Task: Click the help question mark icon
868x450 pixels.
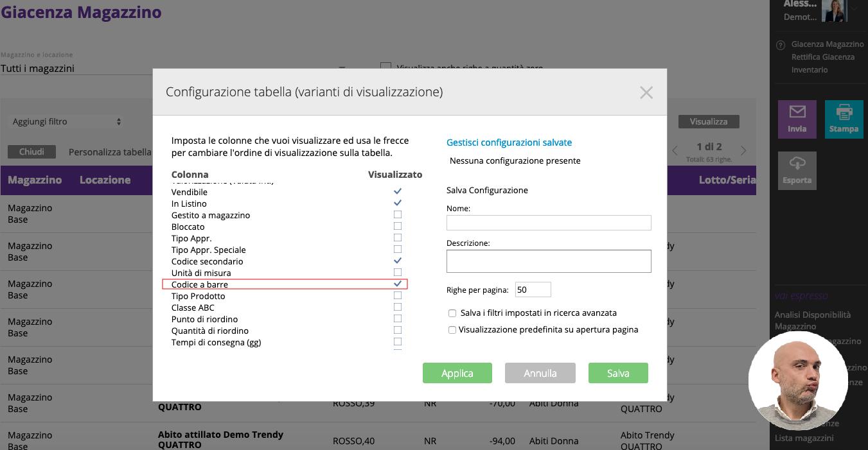Action: (x=781, y=45)
